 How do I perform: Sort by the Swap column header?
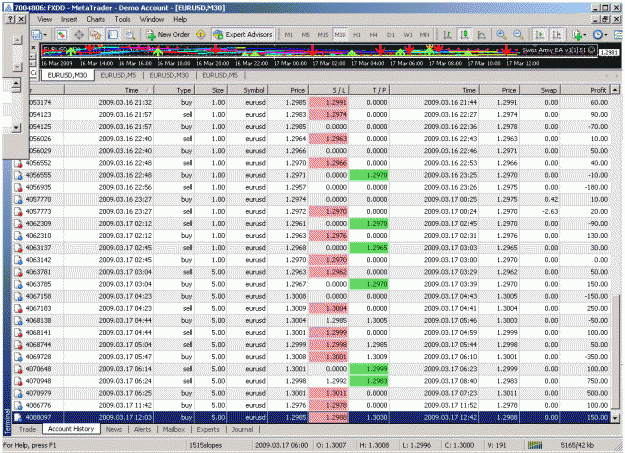coord(540,90)
